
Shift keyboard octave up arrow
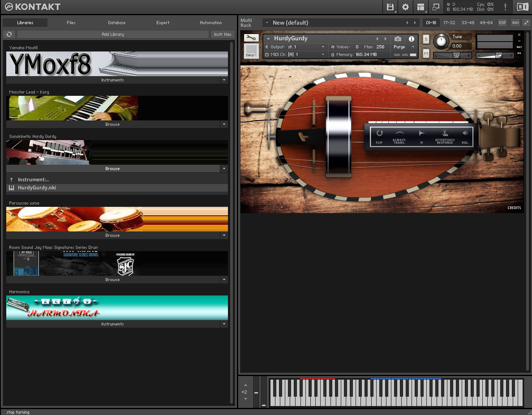246,385
